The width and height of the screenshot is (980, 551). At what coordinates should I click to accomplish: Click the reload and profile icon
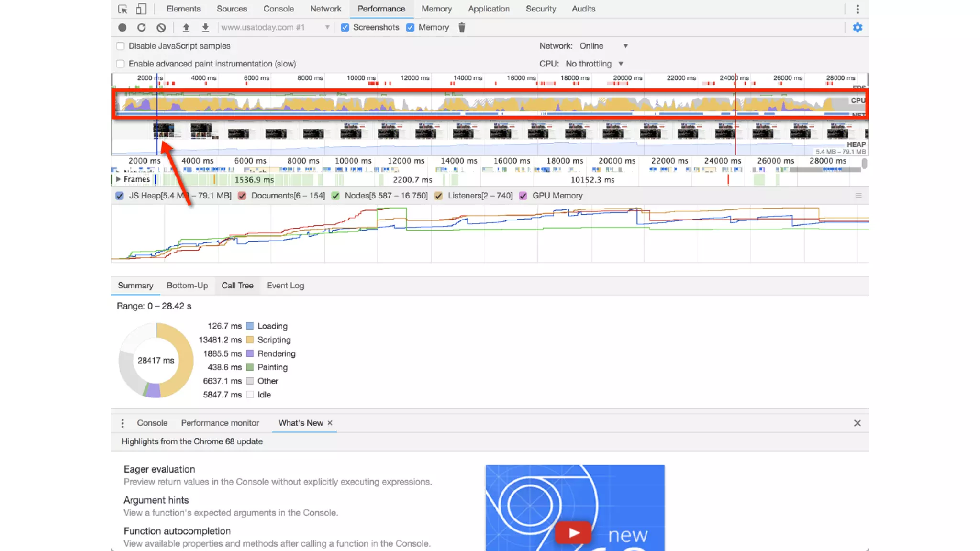tap(141, 28)
